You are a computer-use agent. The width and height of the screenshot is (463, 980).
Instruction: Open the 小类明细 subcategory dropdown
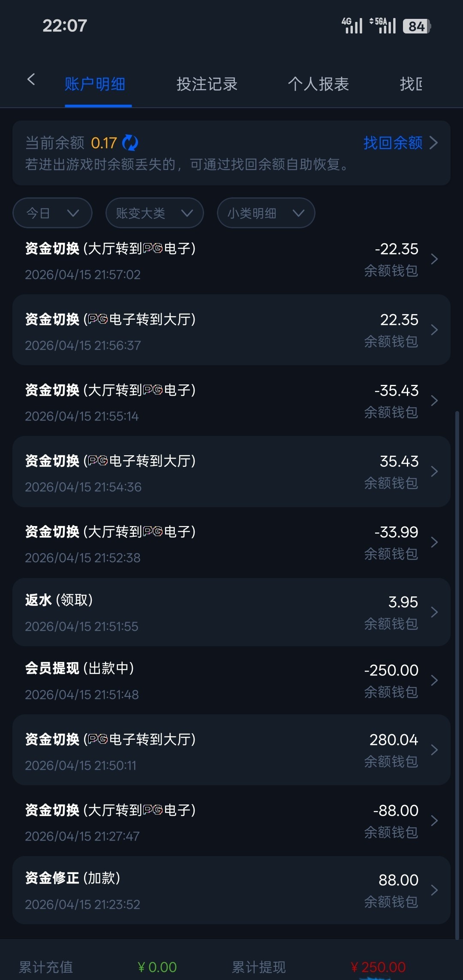point(266,213)
